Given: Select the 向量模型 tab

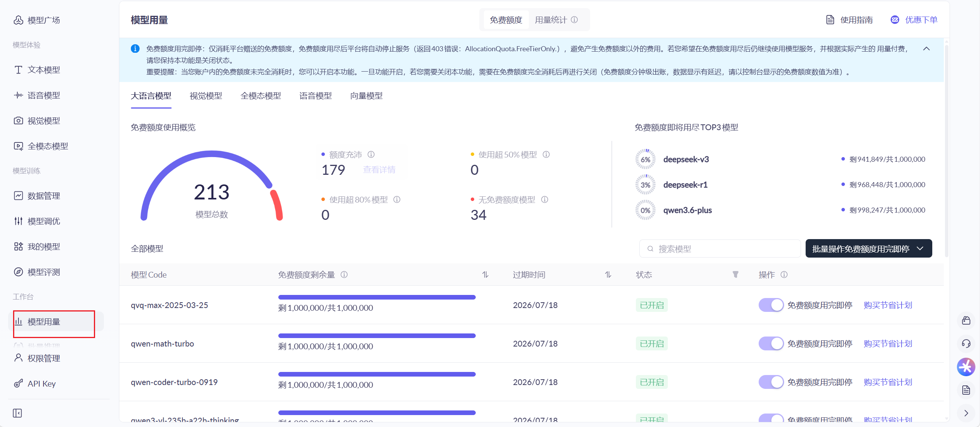Looking at the screenshot, I should (366, 96).
